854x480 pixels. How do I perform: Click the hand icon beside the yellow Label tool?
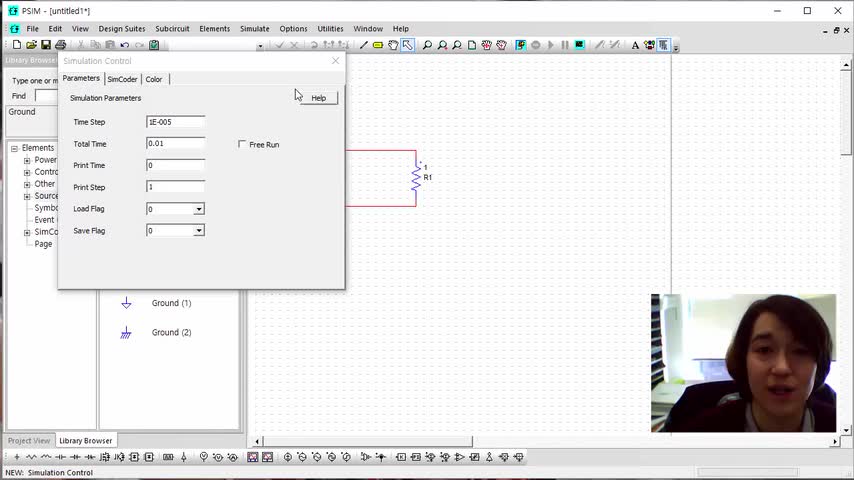point(393,45)
